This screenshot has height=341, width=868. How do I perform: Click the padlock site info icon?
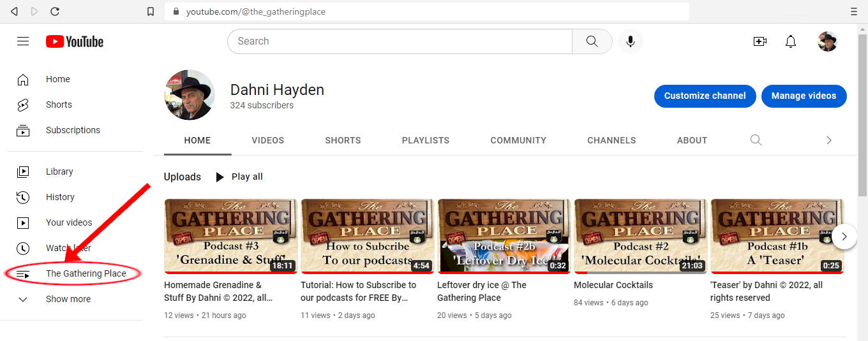click(177, 11)
